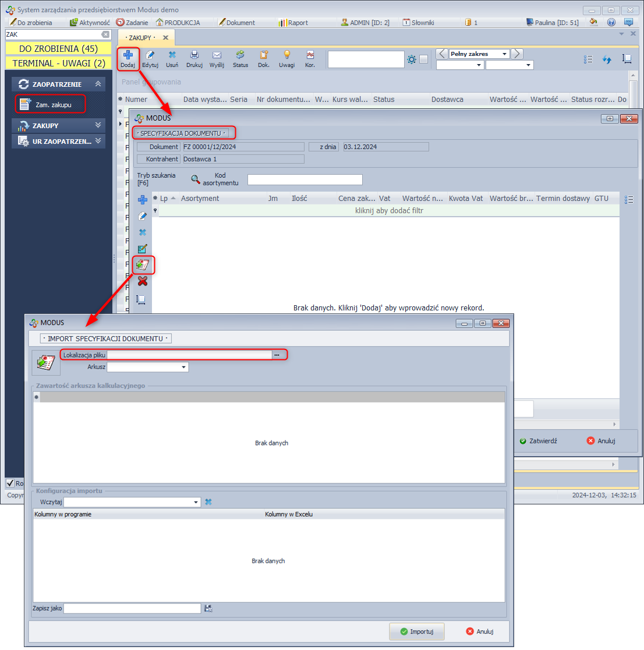Image resolution: width=644 pixels, height=650 pixels.
Task: Add a row with the specification plus icon
Action: (x=143, y=200)
